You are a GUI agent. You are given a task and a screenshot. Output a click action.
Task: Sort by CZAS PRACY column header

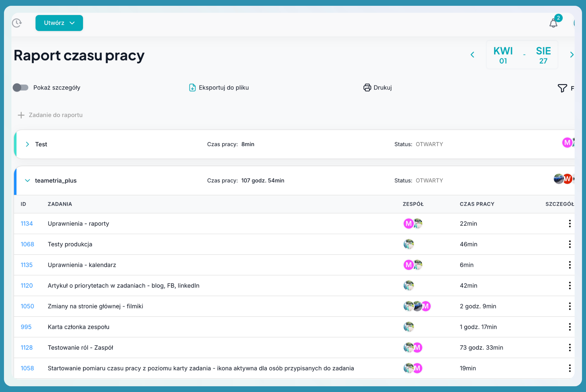477,204
